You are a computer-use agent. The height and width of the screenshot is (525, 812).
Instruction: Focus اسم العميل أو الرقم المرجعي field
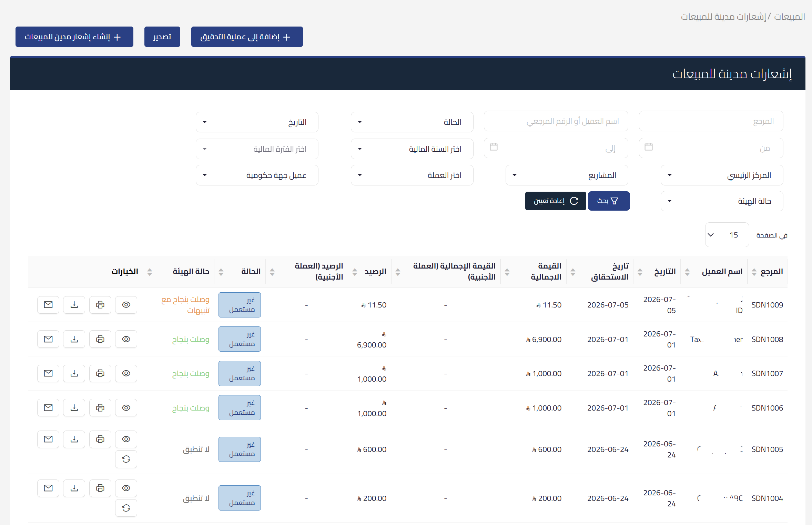point(556,121)
